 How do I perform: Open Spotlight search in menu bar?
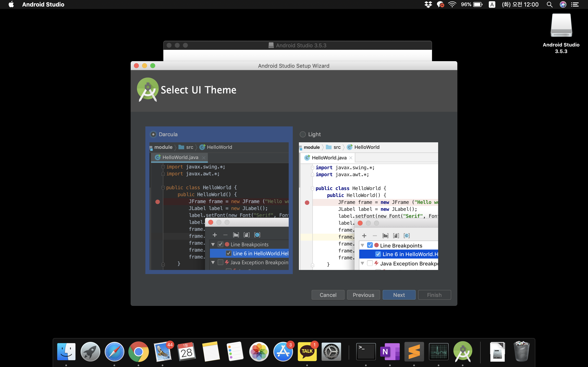549,4
